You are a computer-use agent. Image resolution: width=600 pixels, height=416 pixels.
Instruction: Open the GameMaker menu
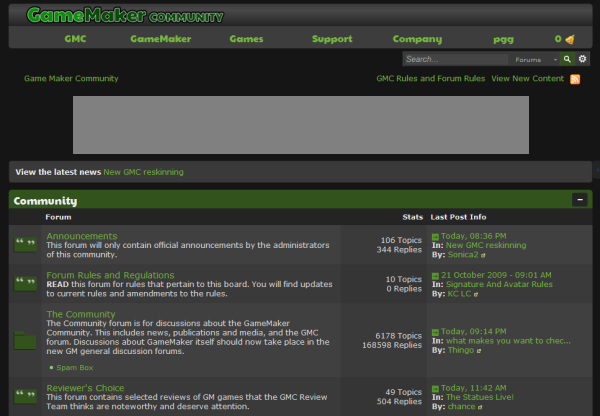(x=161, y=39)
